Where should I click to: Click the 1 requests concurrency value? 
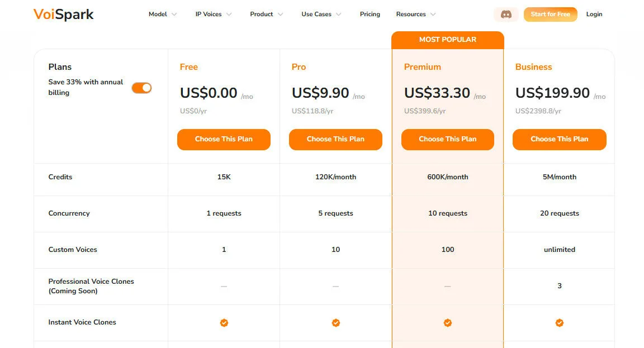224,213
